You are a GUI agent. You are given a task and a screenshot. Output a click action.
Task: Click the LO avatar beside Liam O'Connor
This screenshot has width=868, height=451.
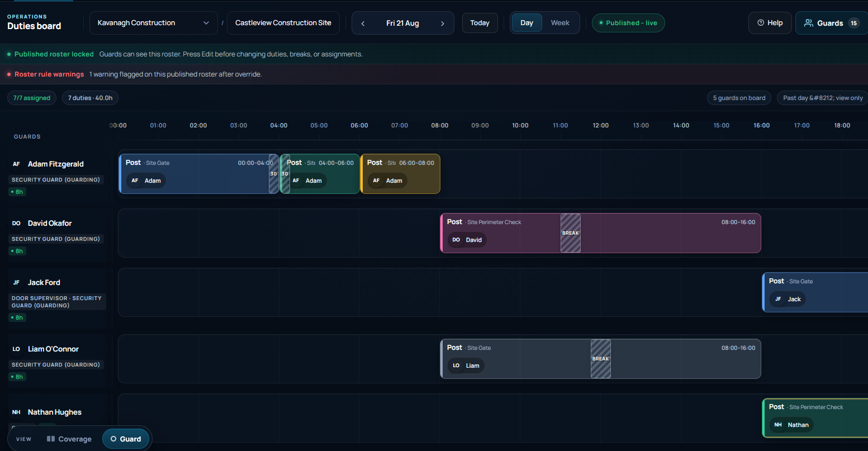click(16, 349)
